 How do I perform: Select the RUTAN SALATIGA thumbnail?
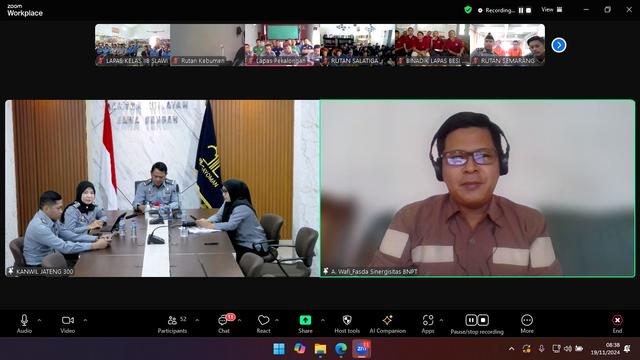point(357,44)
